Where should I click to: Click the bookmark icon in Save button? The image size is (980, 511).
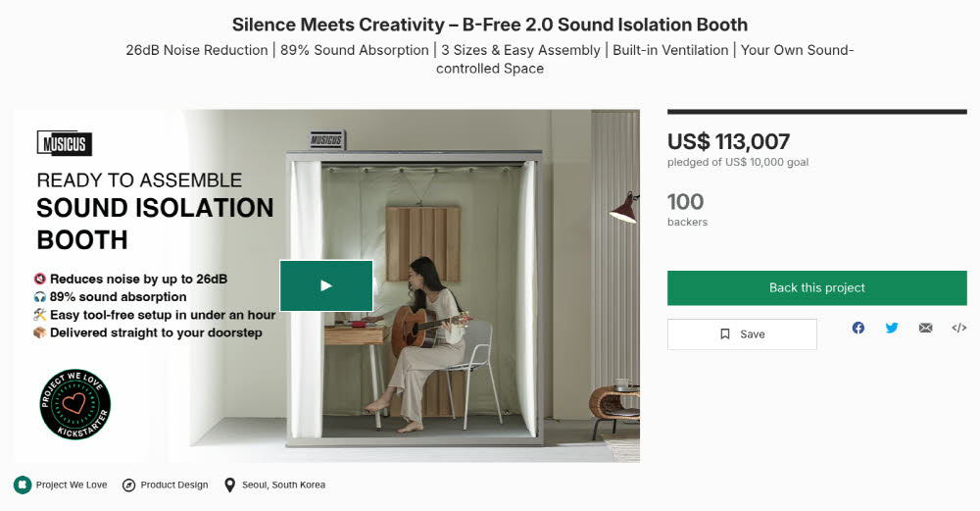pyautogui.click(x=725, y=334)
